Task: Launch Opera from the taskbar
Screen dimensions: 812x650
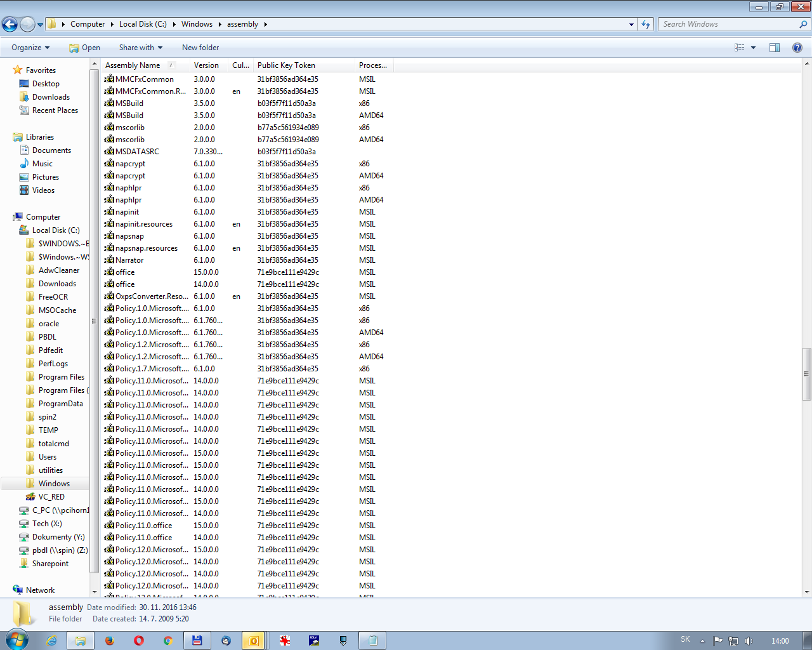Action: (138, 640)
